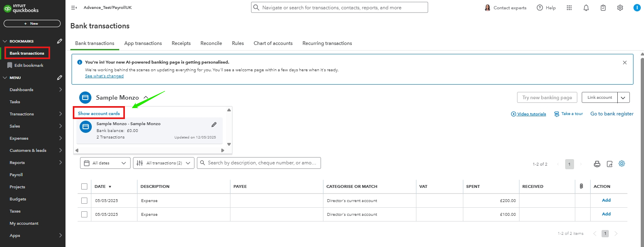Screen dimensions: 644x247
Task: Select the £100.00 expense row checkbox
Action: point(84,215)
